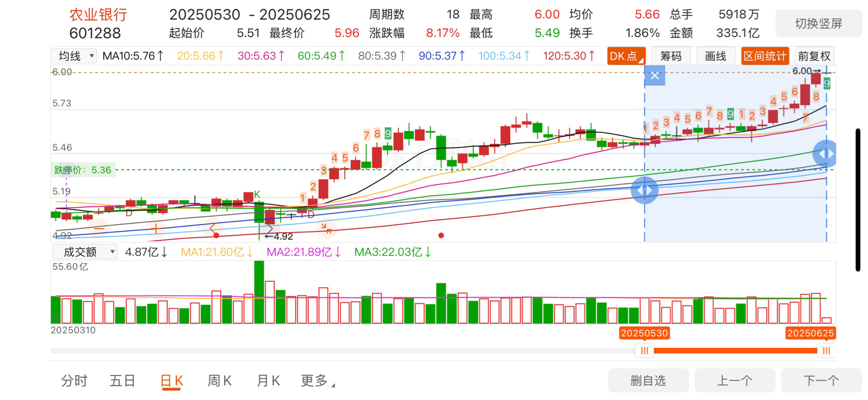Click the orange date range slider bar

[735, 351]
